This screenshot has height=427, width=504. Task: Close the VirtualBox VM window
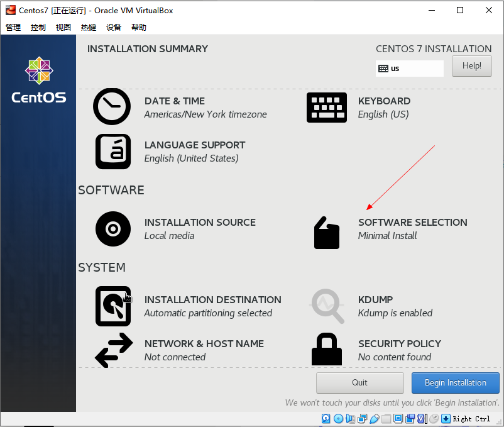click(488, 10)
